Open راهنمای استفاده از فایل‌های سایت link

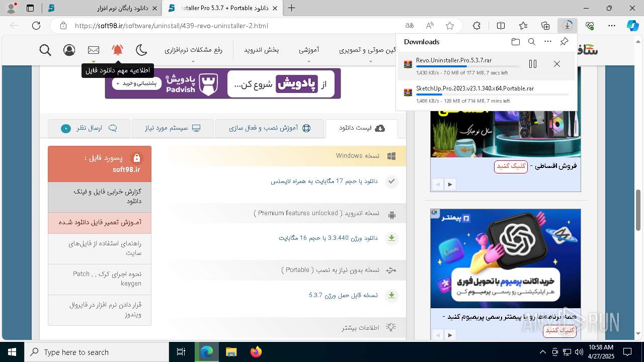(x=100, y=248)
